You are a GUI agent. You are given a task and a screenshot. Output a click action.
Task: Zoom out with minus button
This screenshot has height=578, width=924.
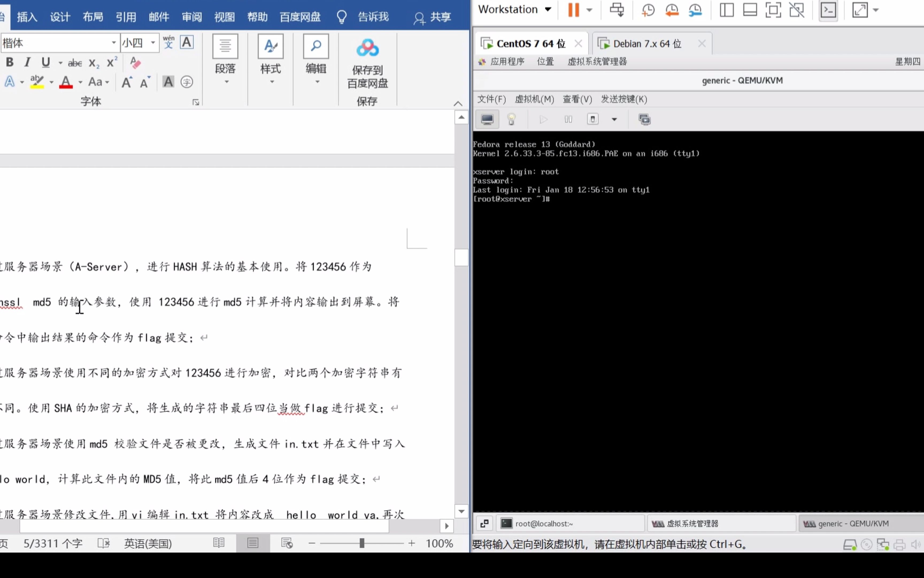pyautogui.click(x=312, y=543)
